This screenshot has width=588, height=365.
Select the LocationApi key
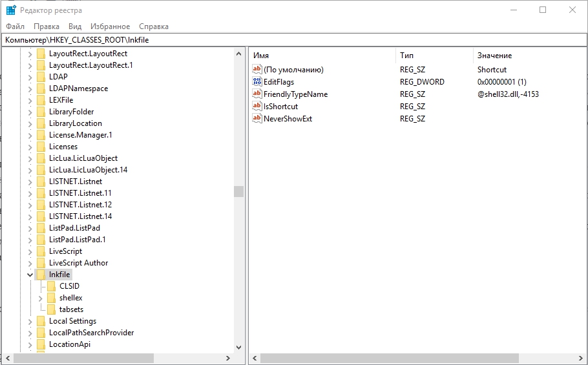click(x=70, y=344)
